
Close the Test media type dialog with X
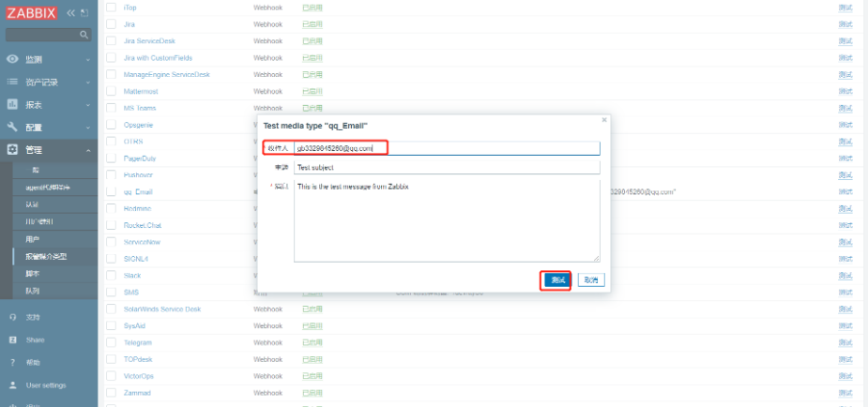point(604,119)
